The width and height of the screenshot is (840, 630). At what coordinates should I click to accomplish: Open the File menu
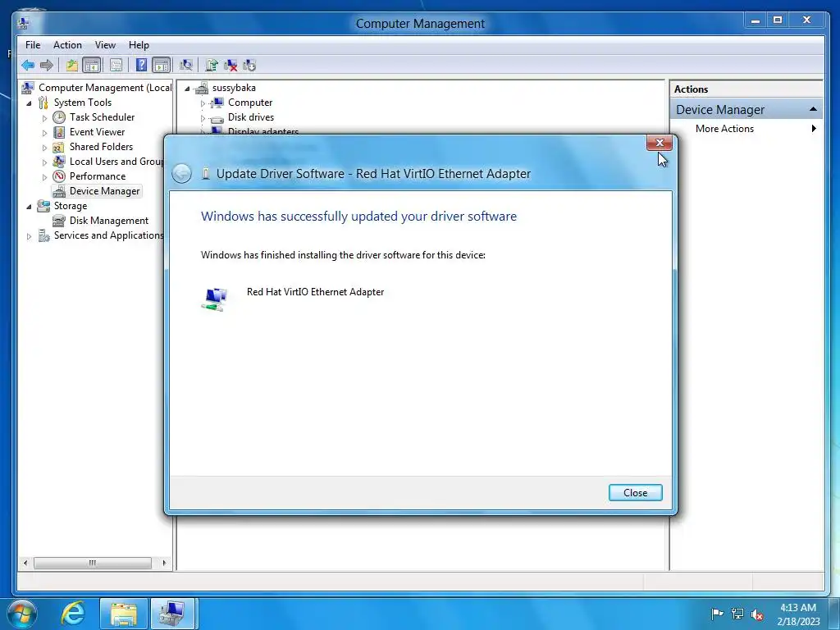pos(33,45)
